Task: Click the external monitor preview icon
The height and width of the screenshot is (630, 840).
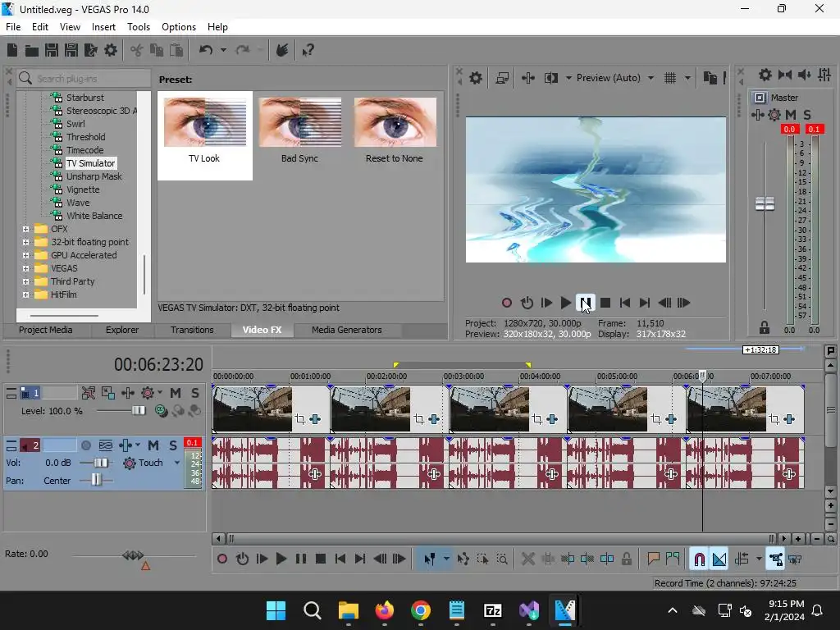Action: (x=502, y=78)
